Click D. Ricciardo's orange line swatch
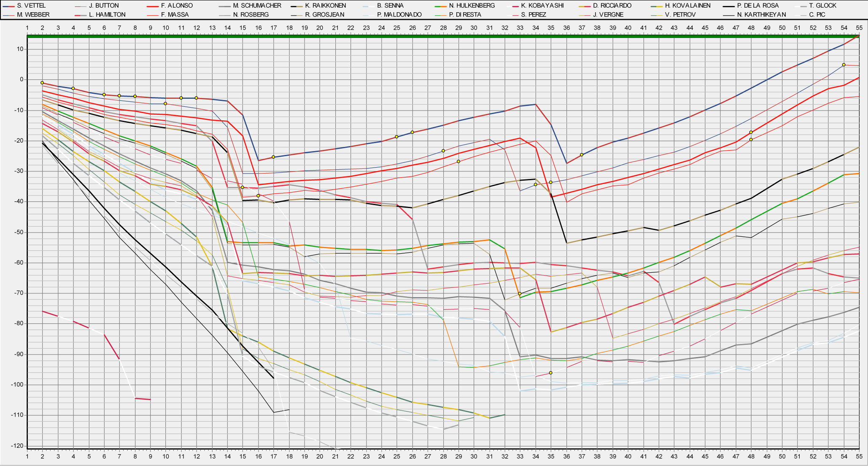 [x=585, y=5]
